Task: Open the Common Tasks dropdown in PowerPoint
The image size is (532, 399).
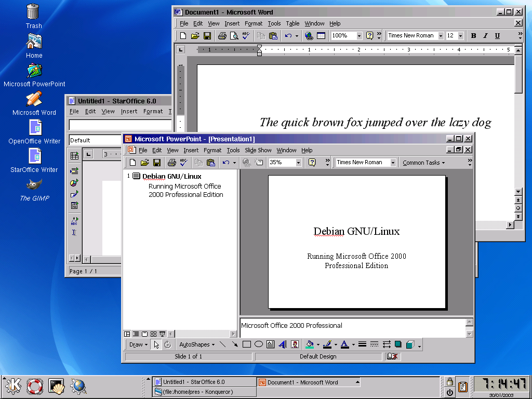Action: click(423, 163)
